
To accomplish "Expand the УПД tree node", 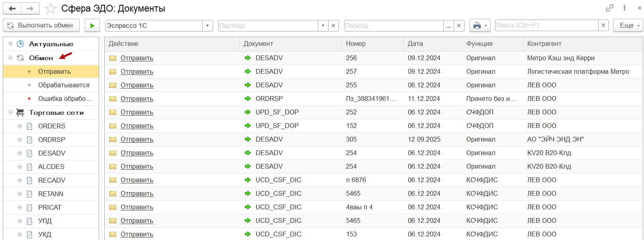I will click(20, 221).
